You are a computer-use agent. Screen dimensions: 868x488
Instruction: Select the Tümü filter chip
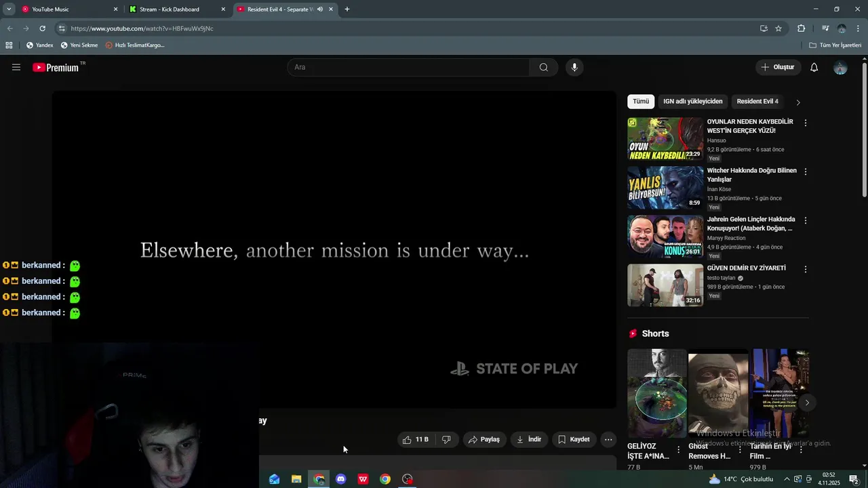(641, 102)
